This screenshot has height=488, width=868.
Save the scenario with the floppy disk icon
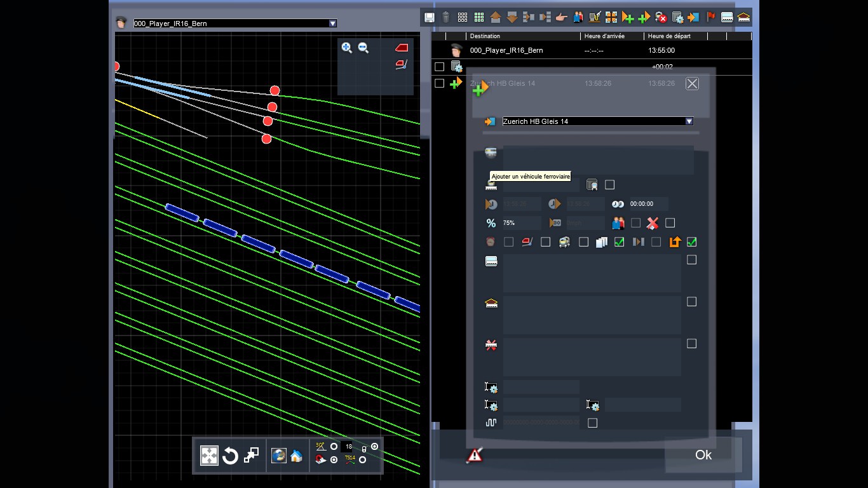[x=430, y=17]
